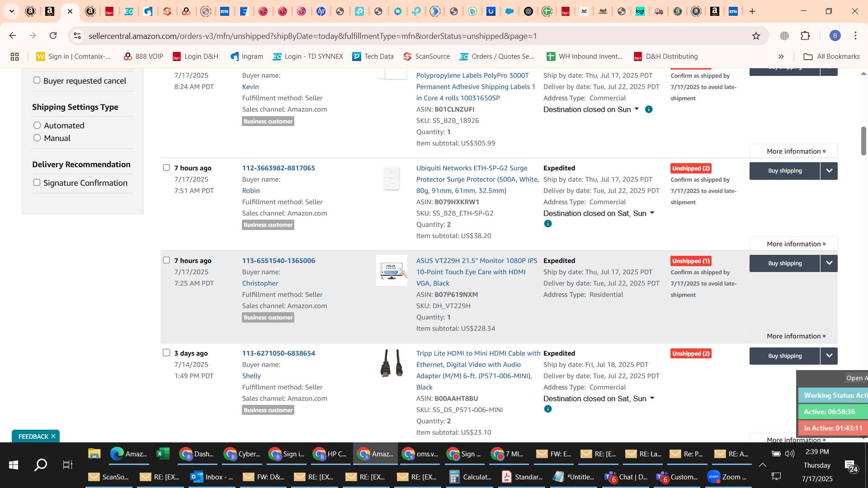The image size is (868, 488).
Task: Bookmark this page with the star icon
Action: [x=756, y=36]
